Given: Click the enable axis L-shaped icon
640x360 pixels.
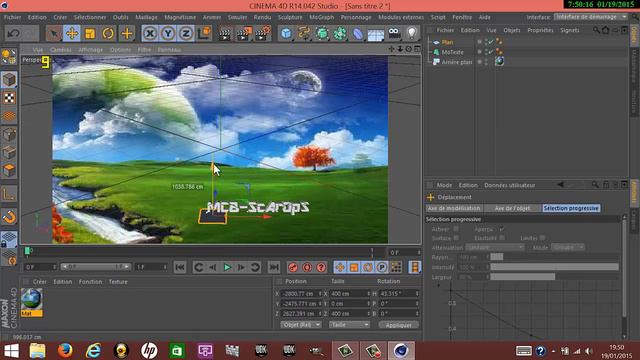Looking at the screenshot, I should click(9, 194).
